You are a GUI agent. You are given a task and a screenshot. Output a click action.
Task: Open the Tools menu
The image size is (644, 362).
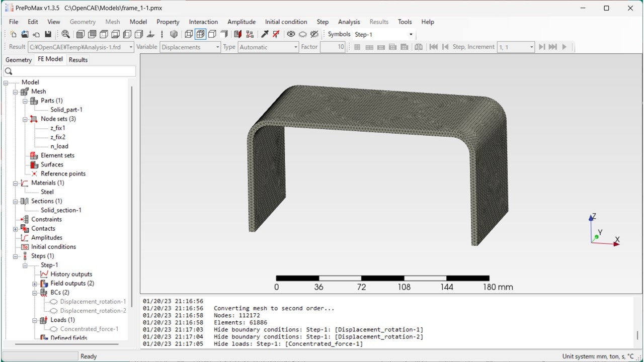[405, 22]
